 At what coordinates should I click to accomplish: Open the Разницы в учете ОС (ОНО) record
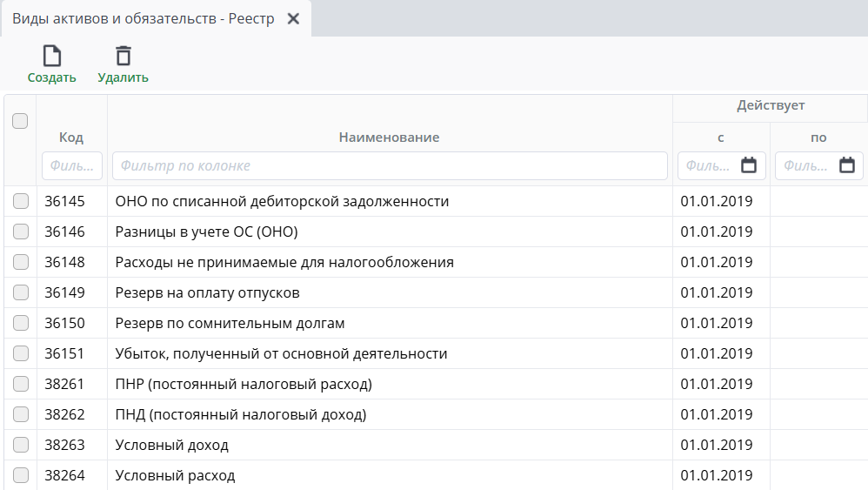click(x=206, y=232)
